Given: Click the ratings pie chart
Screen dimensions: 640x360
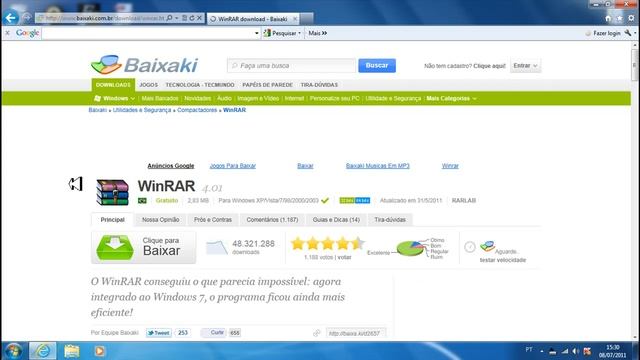Looking at the screenshot, I should (410, 248).
